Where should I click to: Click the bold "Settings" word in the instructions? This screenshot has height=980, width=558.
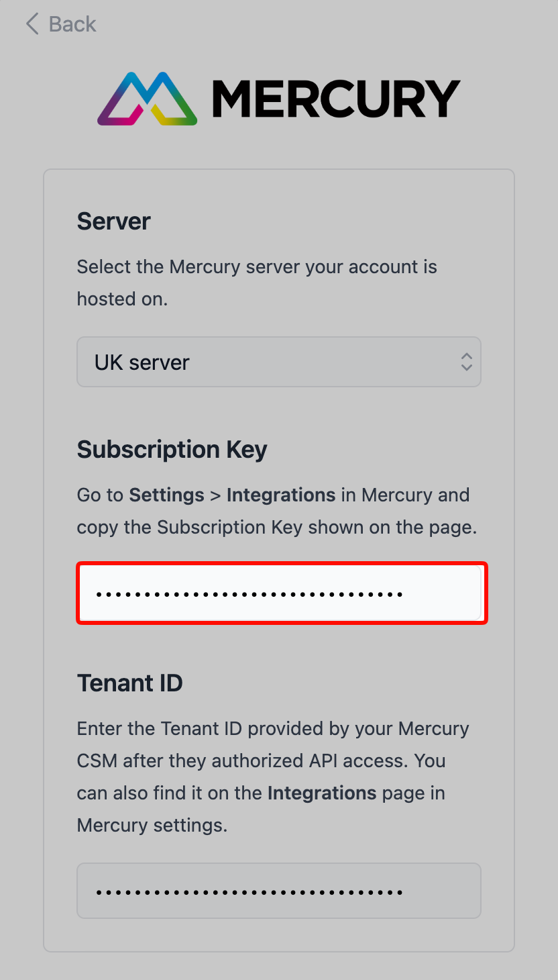click(x=166, y=495)
